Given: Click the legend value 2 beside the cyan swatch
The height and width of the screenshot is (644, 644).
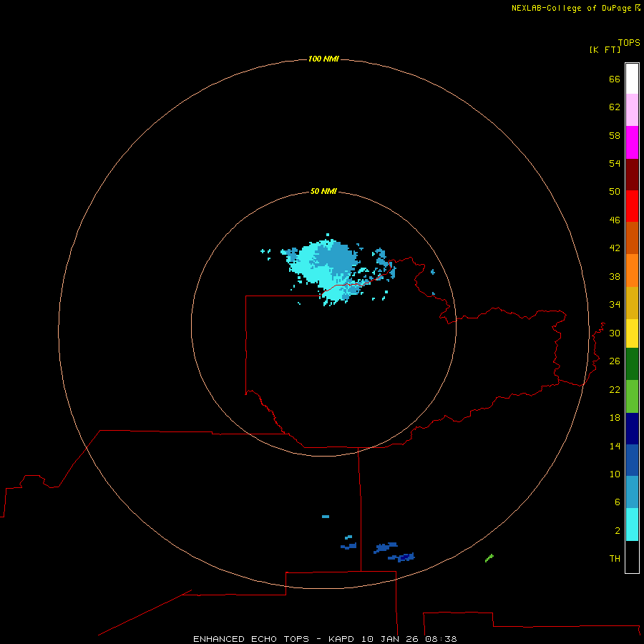Looking at the screenshot, I should tap(617, 531).
